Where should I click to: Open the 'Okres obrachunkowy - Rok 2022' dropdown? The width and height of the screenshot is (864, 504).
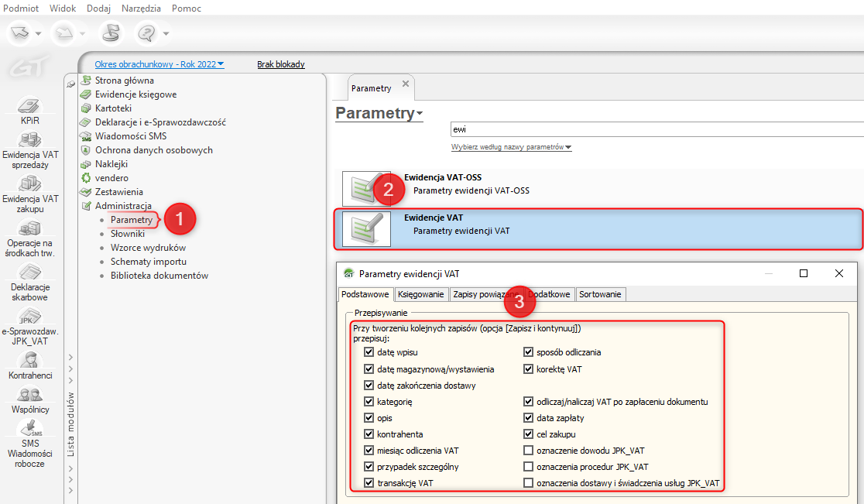coord(159,64)
